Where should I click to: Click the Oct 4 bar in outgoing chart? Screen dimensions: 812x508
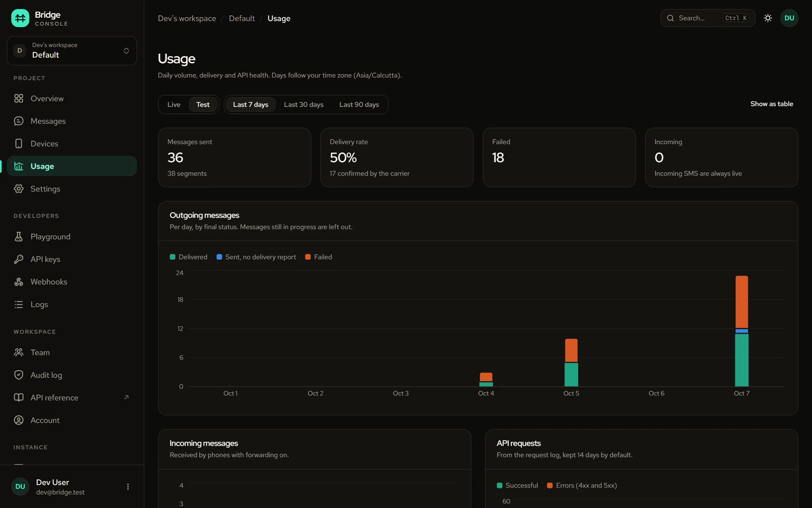[486, 379]
